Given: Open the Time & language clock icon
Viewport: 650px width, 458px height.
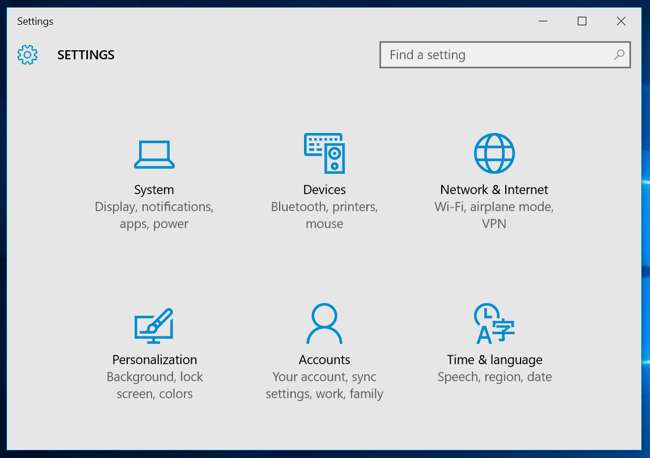Looking at the screenshot, I should point(494,324).
